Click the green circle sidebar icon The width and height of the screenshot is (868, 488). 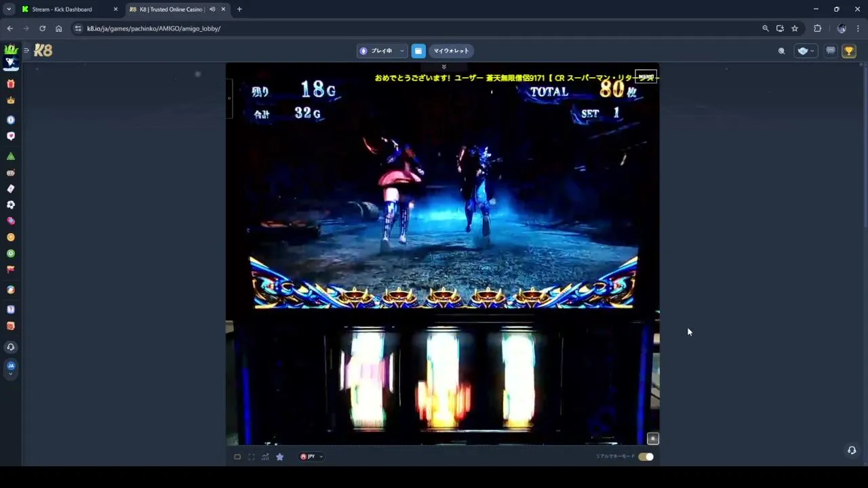[10, 253]
